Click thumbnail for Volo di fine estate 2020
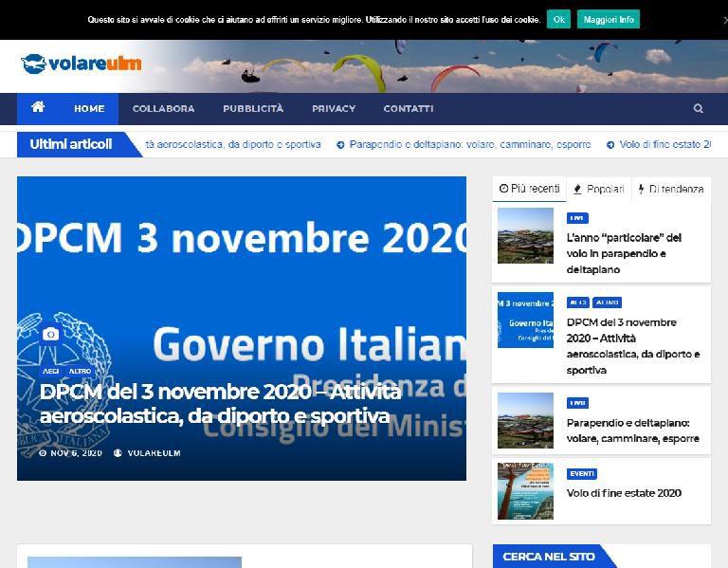This screenshot has width=728, height=568. 525,491
